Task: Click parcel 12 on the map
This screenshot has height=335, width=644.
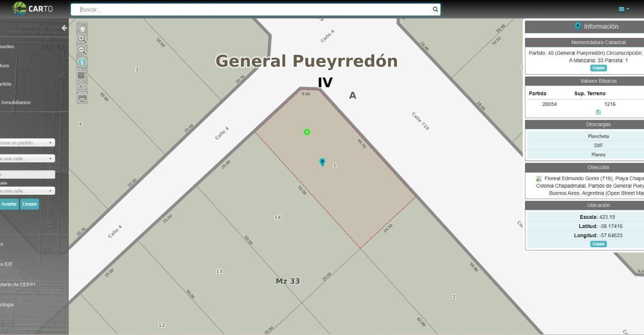Action: click(x=161, y=325)
